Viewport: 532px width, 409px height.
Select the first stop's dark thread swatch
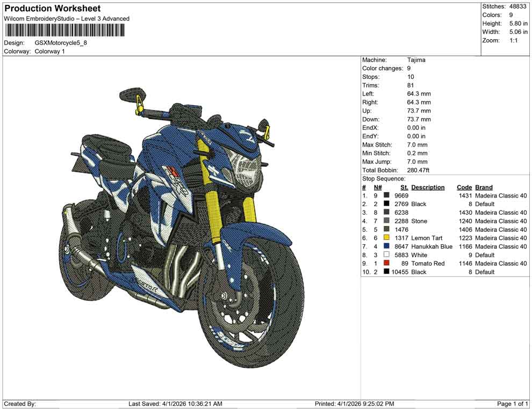pos(388,195)
